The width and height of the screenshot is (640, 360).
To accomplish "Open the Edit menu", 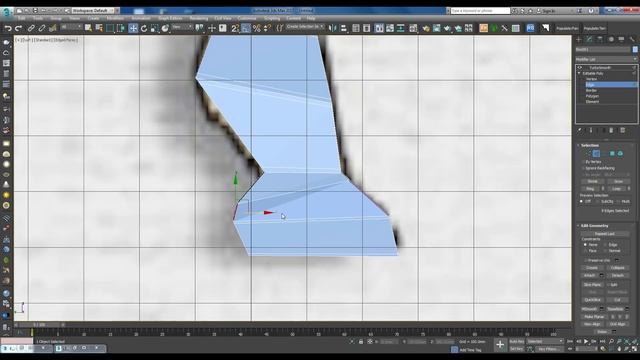I will (21, 18).
